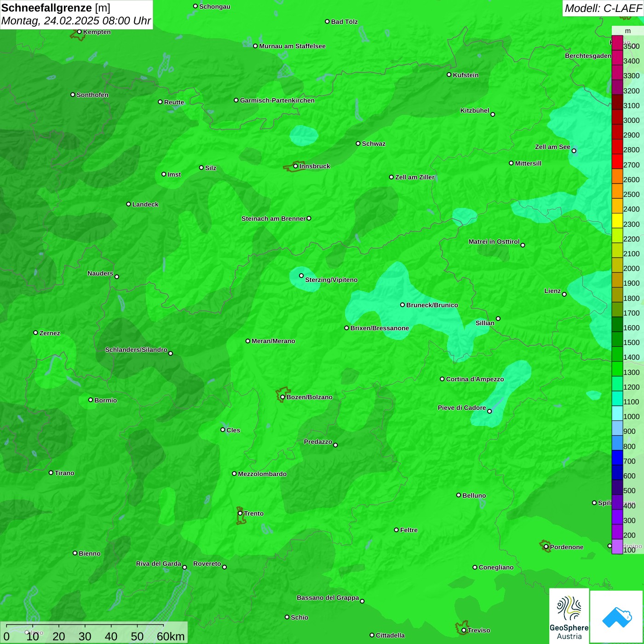
Task: Select the yellow 2300 m legend swatch
Action: [x=617, y=221]
